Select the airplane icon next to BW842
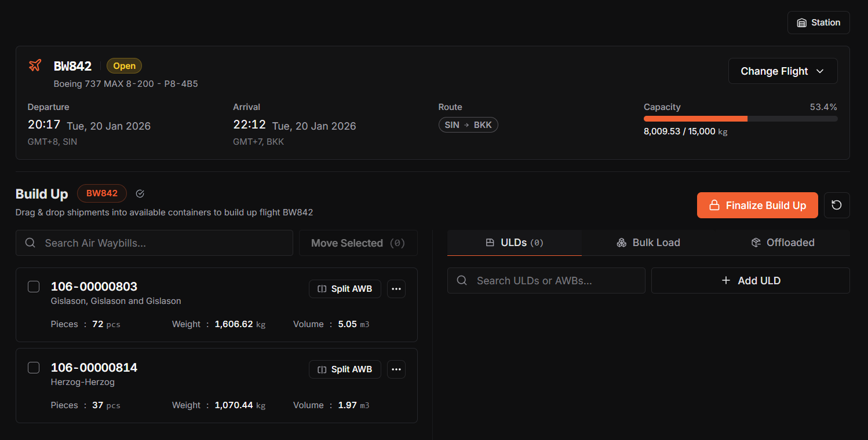Screen dimensions: 868x440 click(x=34, y=65)
